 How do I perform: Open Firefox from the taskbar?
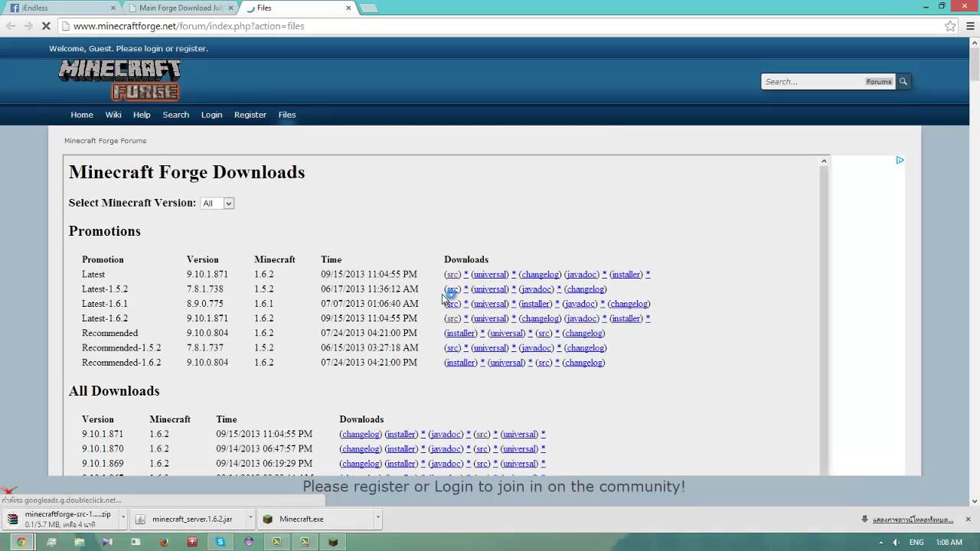point(164,542)
